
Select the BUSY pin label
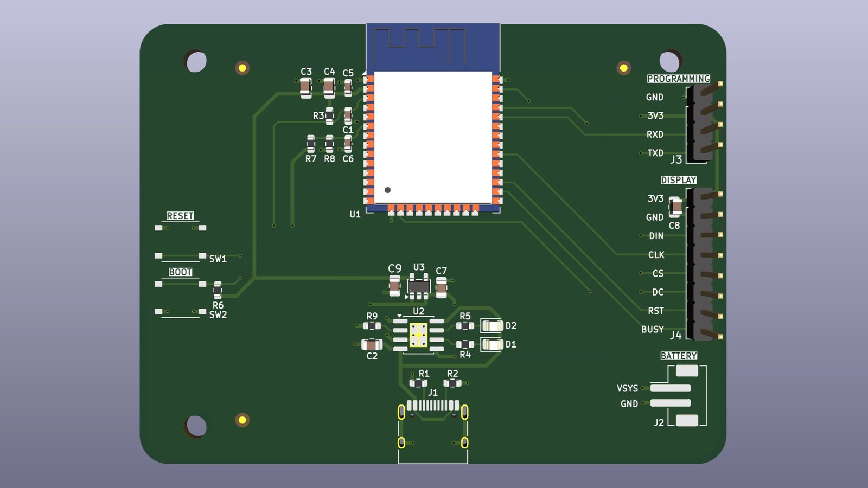point(653,329)
